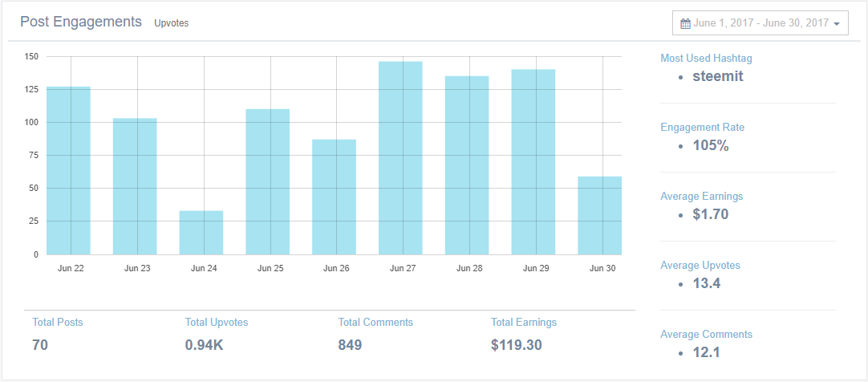Click the Jun 30 bar
This screenshot has width=868, height=382.
point(600,215)
